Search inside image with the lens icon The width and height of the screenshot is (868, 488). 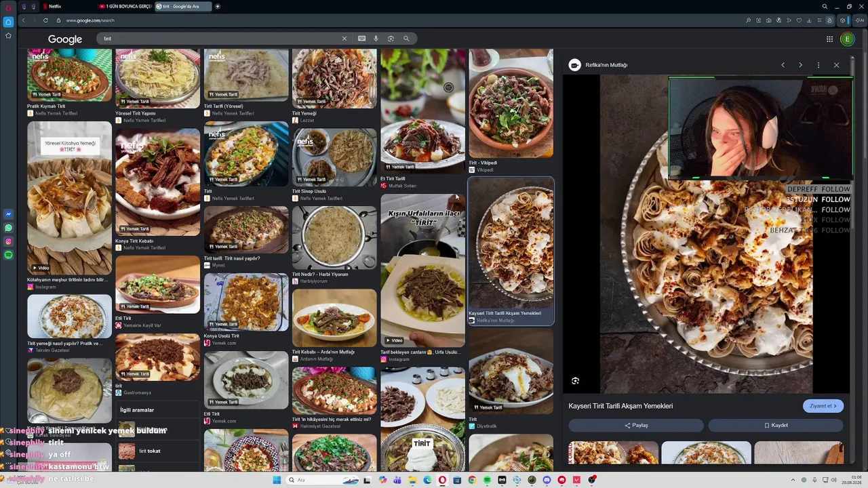point(575,381)
